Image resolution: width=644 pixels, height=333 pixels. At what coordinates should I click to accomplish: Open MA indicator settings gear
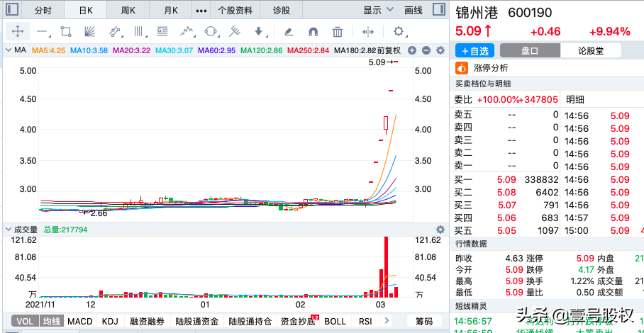tap(440, 50)
